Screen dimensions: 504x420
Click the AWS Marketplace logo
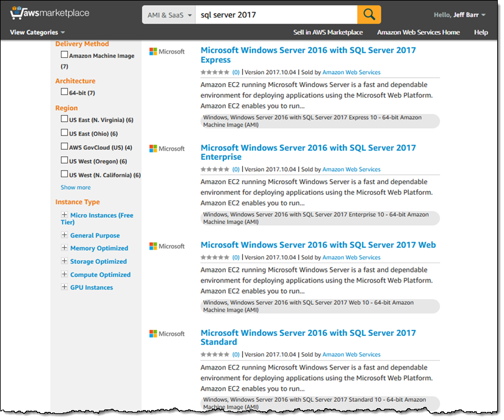50,13
